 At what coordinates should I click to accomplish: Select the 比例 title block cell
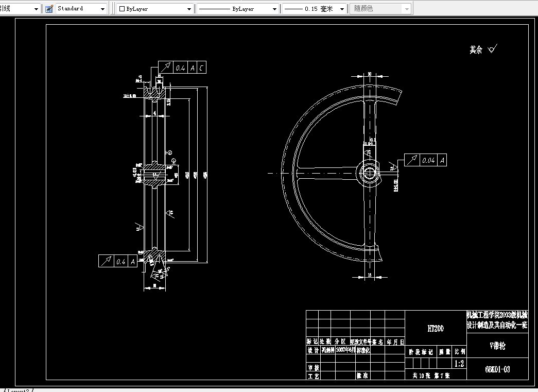460,351
